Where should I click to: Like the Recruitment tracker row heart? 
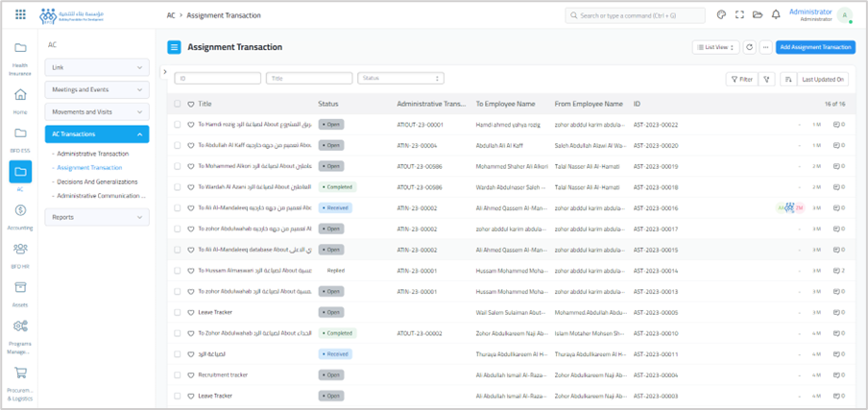coord(191,374)
